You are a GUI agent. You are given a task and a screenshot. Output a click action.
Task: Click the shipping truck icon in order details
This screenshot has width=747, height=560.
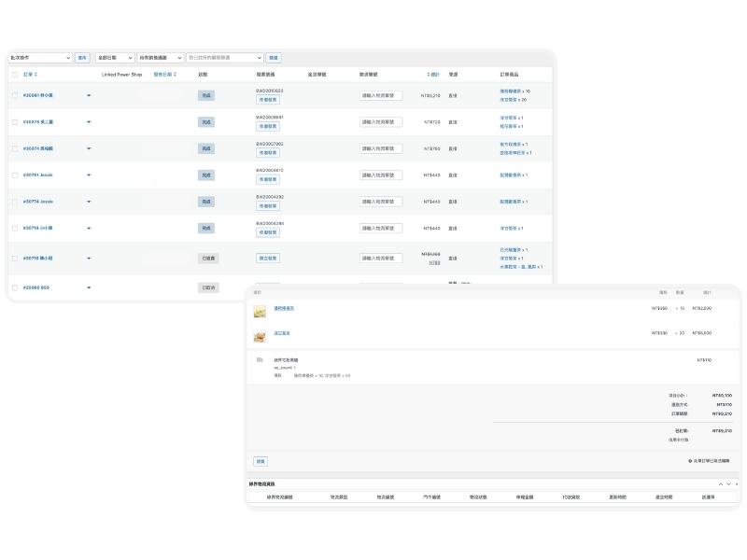click(x=260, y=359)
